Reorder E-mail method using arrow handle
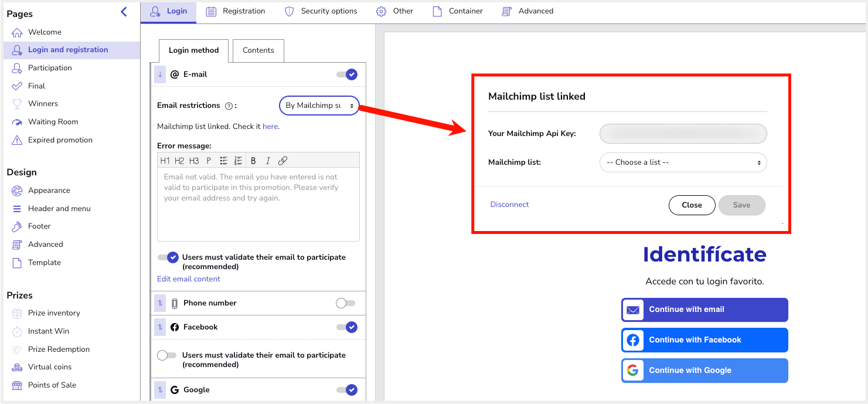 tap(160, 74)
